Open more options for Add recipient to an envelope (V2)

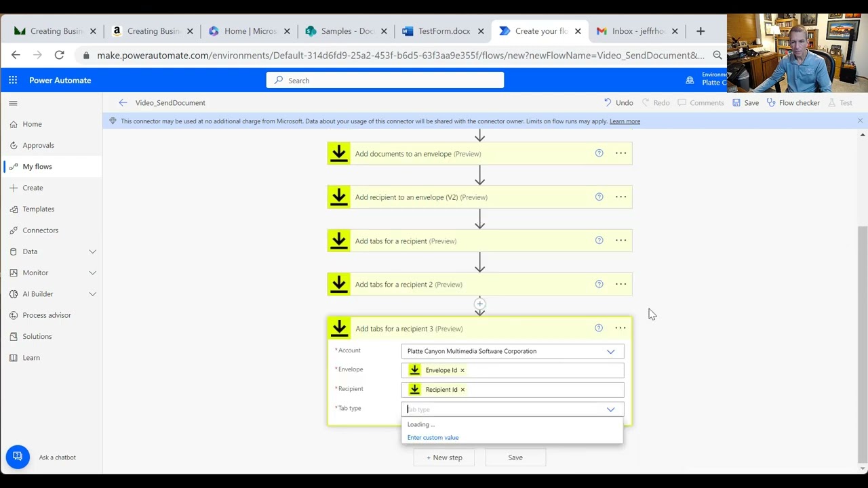coord(620,197)
